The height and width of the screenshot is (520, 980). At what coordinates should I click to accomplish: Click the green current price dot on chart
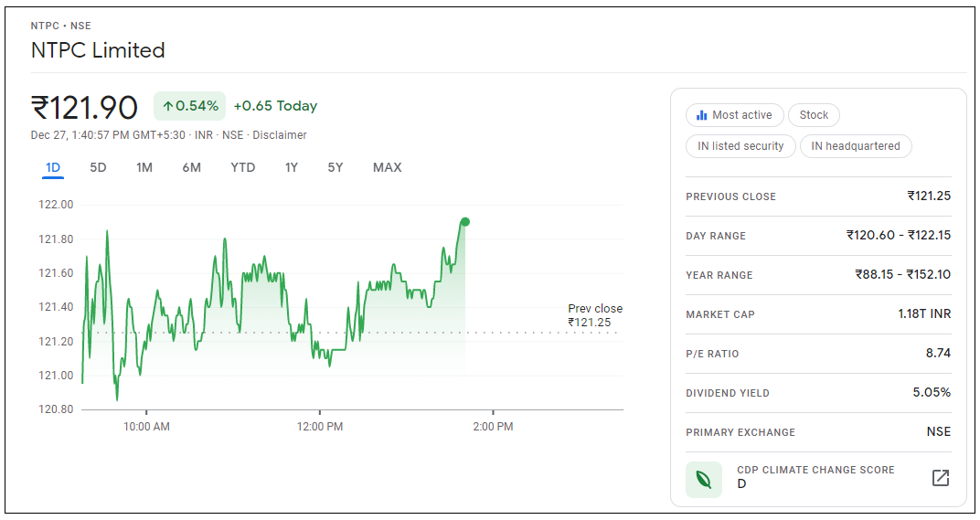465,222
